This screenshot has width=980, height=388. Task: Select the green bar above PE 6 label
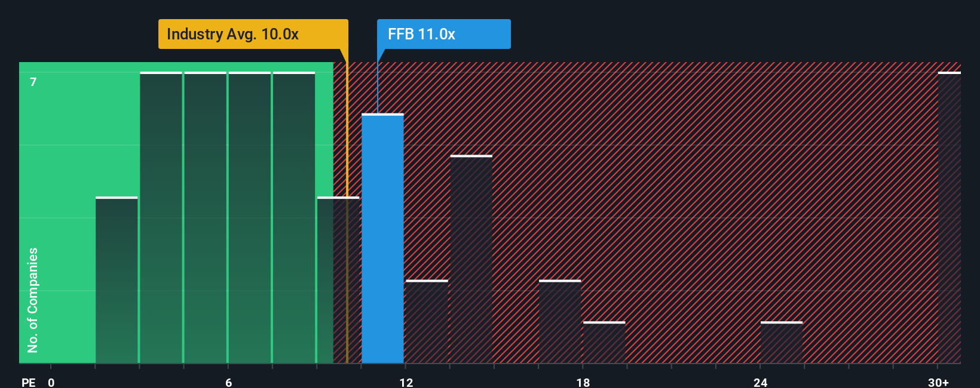pyautogui.click(x=250, y=217)
